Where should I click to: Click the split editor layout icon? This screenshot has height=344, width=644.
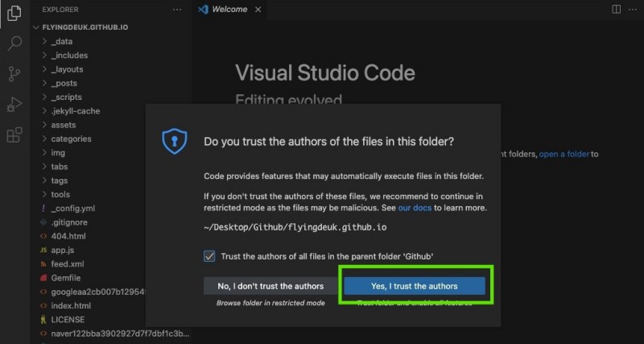tap(616, 10)
